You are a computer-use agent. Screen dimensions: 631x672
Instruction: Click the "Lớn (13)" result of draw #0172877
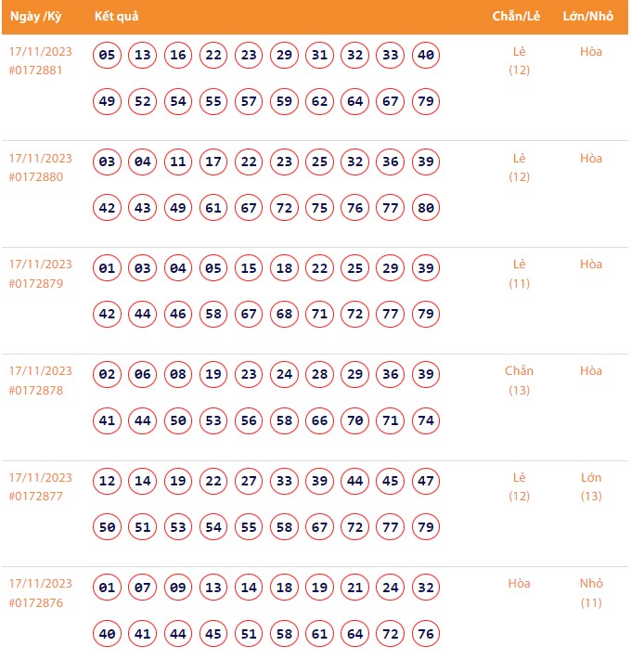591,486
